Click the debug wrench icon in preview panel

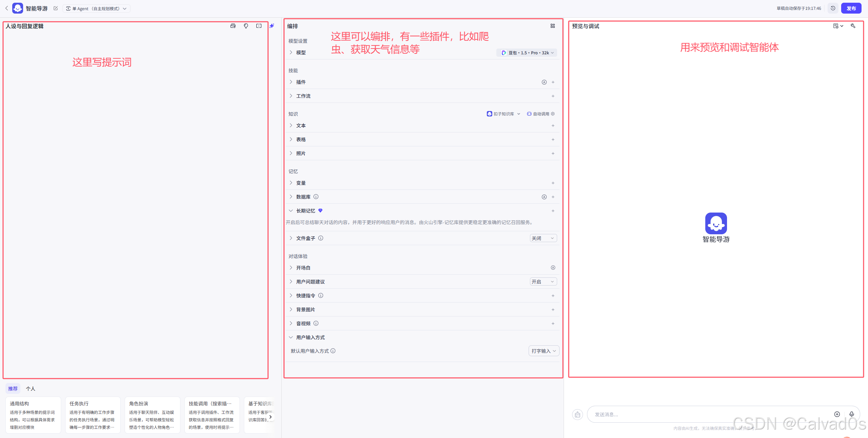pyautogui.click(x=853, y=26)
